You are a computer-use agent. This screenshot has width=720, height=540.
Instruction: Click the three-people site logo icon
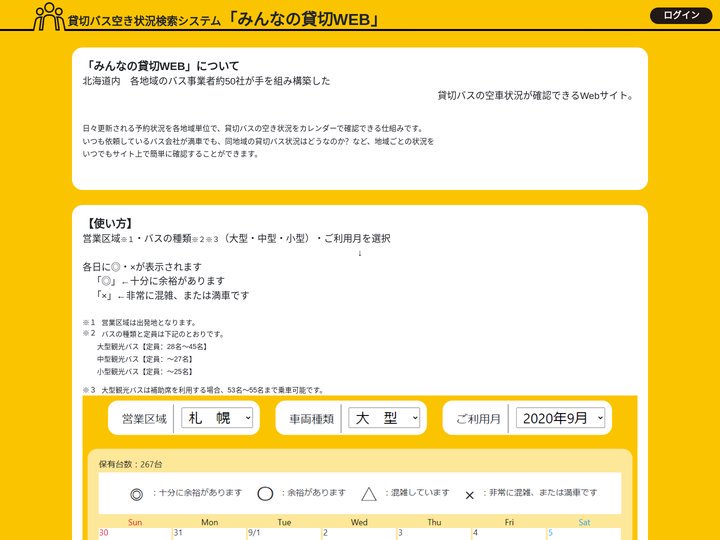click(x=49, y=17)
